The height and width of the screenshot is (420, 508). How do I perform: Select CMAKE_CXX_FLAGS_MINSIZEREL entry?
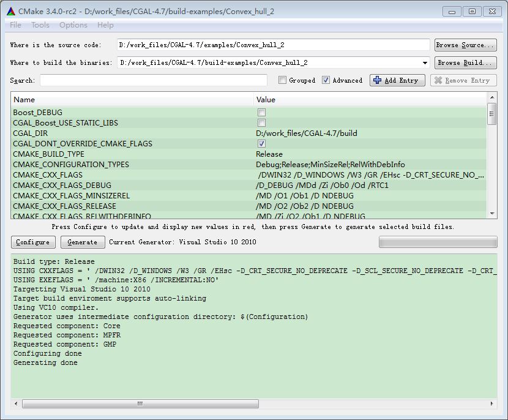(71, 195)
